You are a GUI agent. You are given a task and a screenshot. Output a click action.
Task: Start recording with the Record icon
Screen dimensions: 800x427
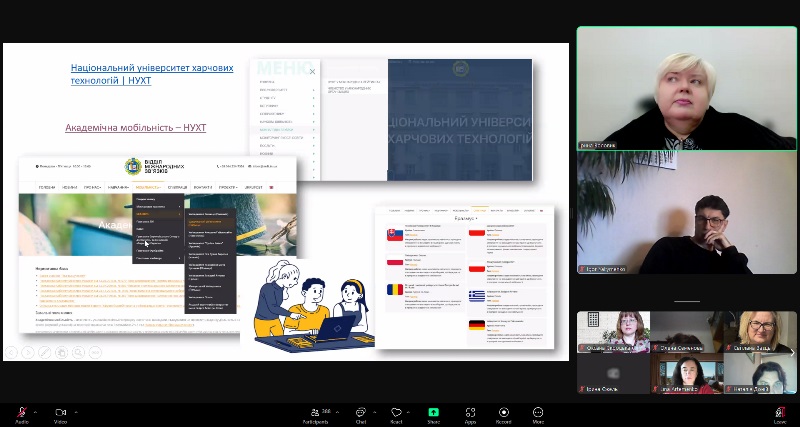coord(504,412)
